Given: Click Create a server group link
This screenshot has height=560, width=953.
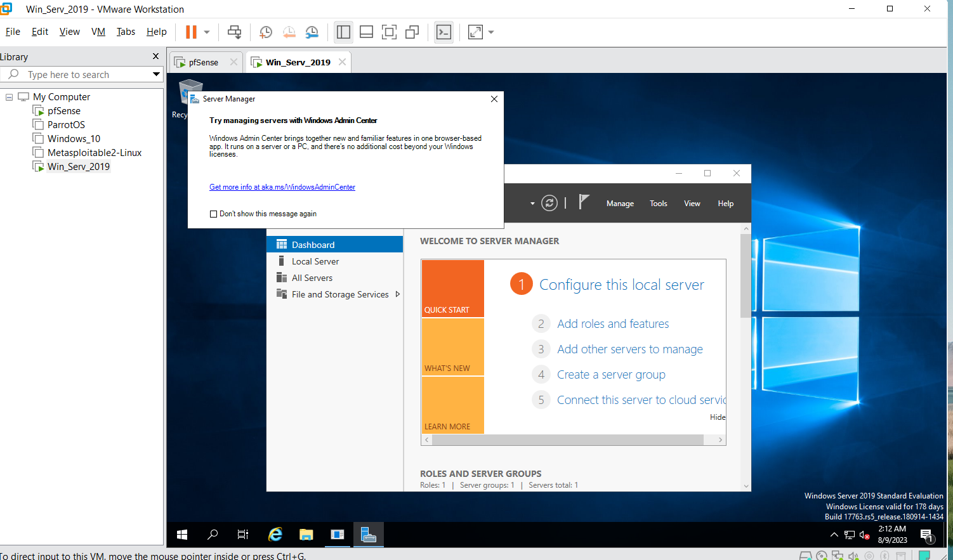Looking at the screenshot, I should (x=611, y=375).
